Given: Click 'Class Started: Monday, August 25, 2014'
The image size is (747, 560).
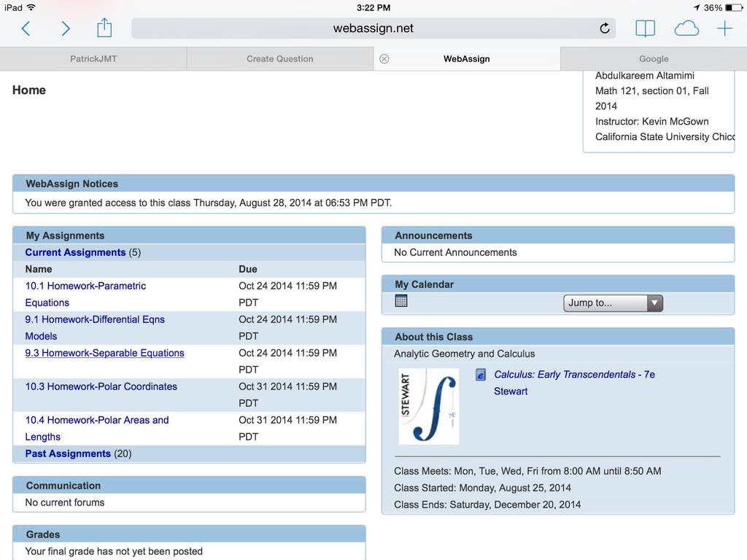Looking at the screenshot, I should [x=483, y=488].
